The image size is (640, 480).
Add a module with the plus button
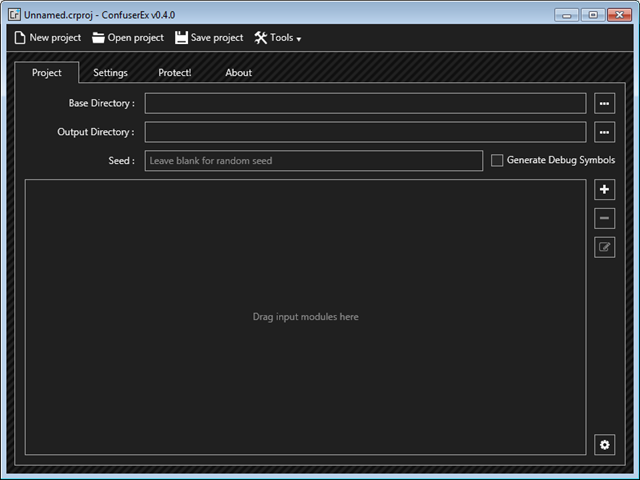tap(604, 190)
